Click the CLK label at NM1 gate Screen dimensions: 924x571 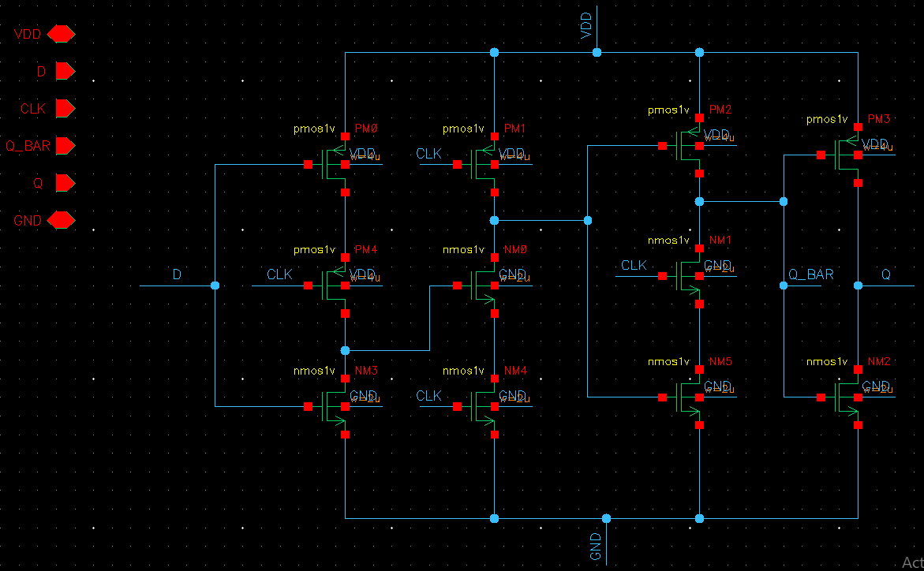click(x=634, y=266)
